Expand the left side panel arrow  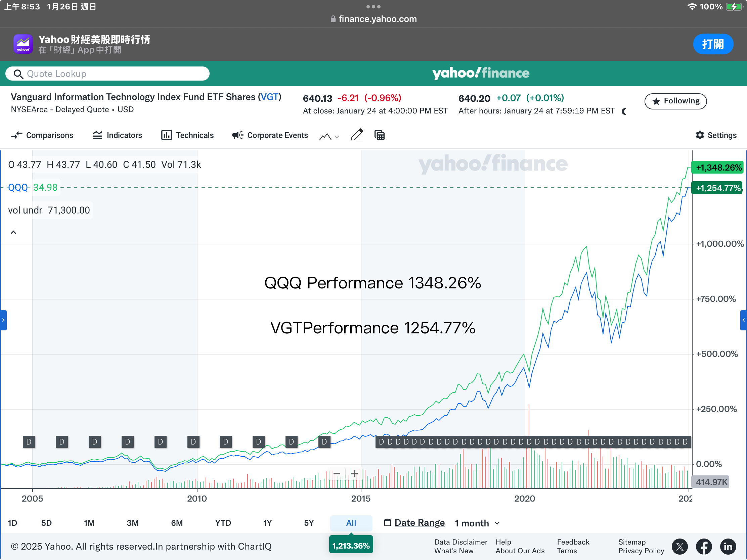[x=3, y=320]
